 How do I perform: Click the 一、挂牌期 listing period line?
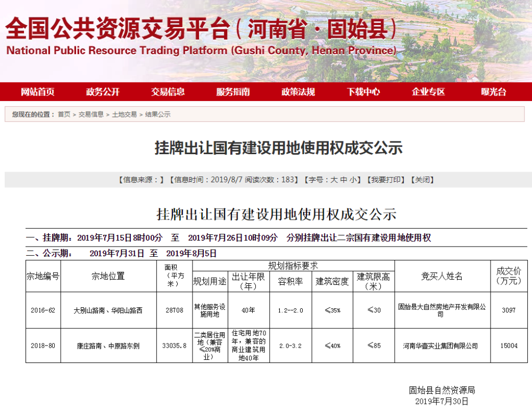[228, 238]
